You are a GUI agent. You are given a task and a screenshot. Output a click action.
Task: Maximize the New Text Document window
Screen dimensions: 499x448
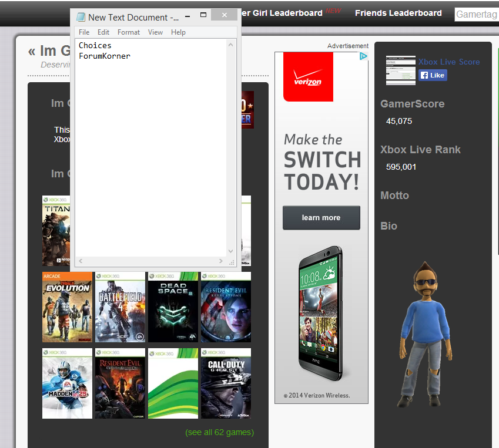click(x=203, y=15)
